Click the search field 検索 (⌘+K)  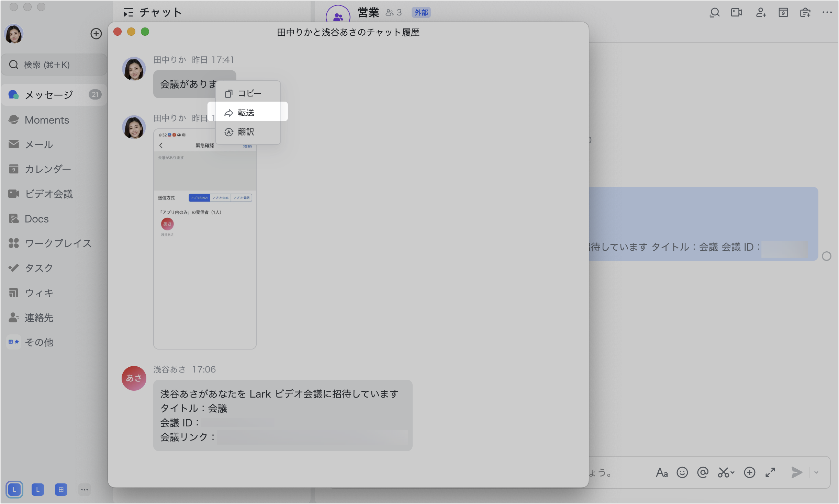54,65
